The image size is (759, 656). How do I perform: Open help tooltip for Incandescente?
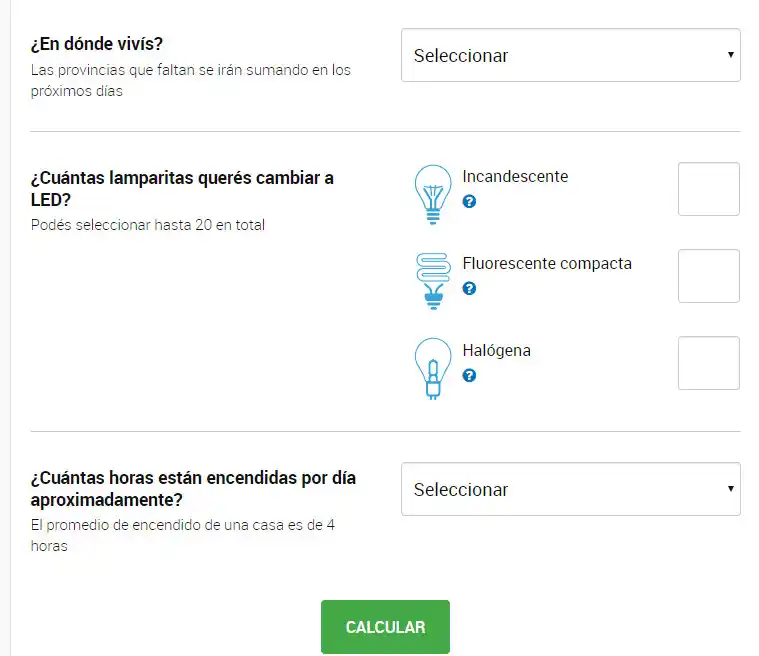click(x=469, y=202)
